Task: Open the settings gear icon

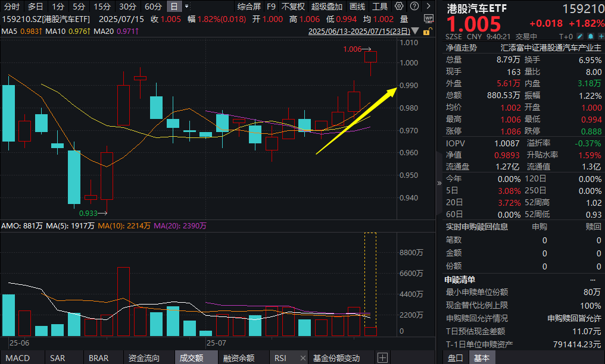Action: [398, 6]
